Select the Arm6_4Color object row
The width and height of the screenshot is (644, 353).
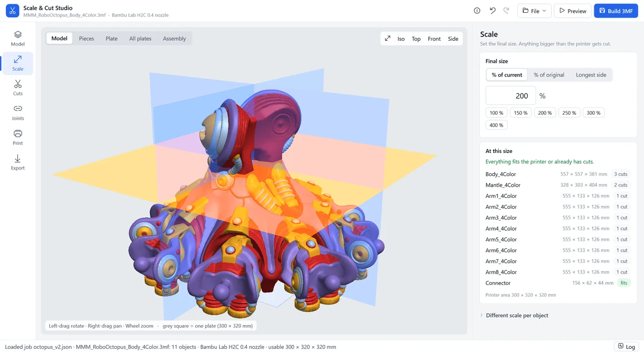tap(558, 250)
